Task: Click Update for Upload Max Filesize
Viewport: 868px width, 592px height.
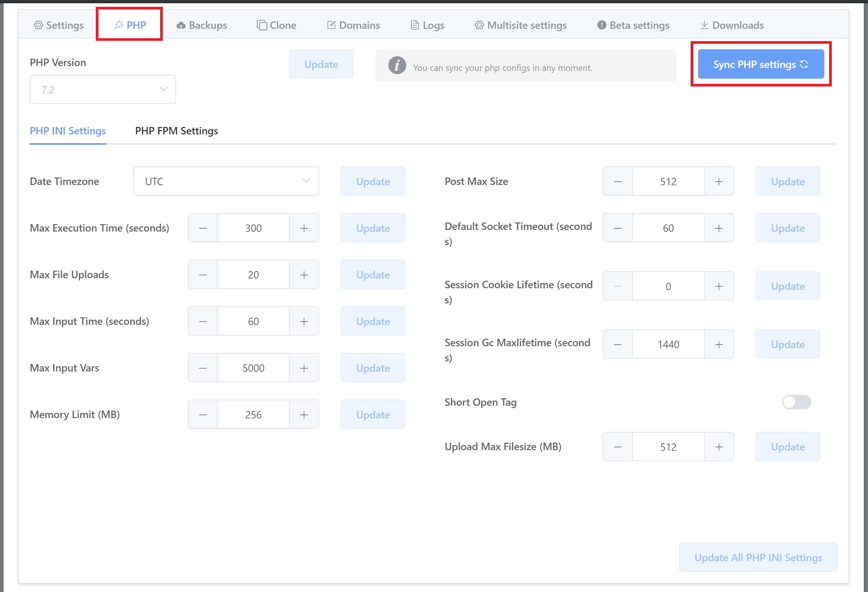Action: point(788,447)
